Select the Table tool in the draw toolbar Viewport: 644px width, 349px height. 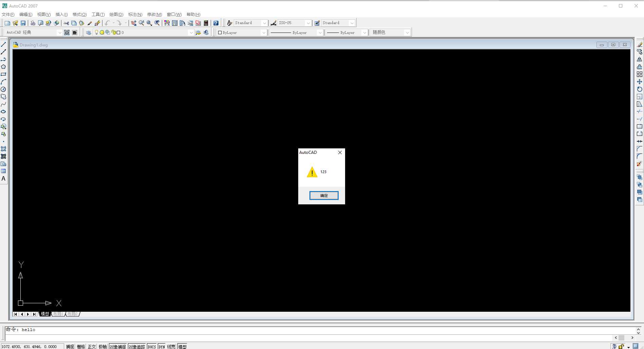point(3,171)
